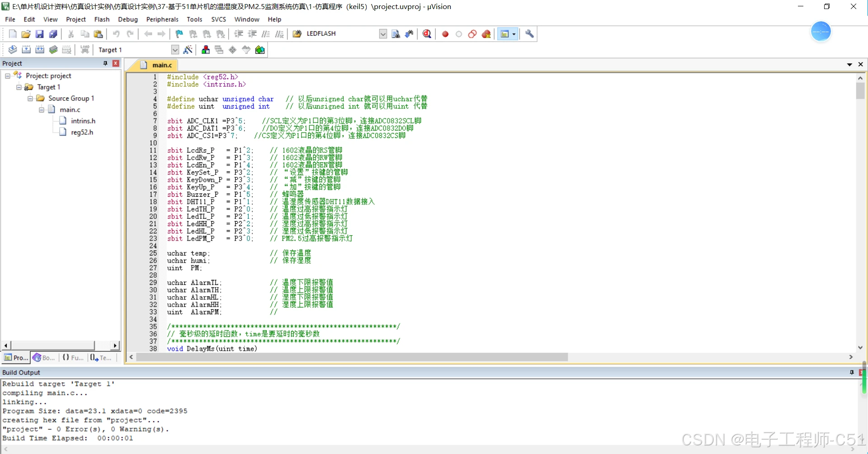Pin the Project panel with pushpin
Image resolution: width=868 pixels, height=454 pixels.
pos(105,63)
